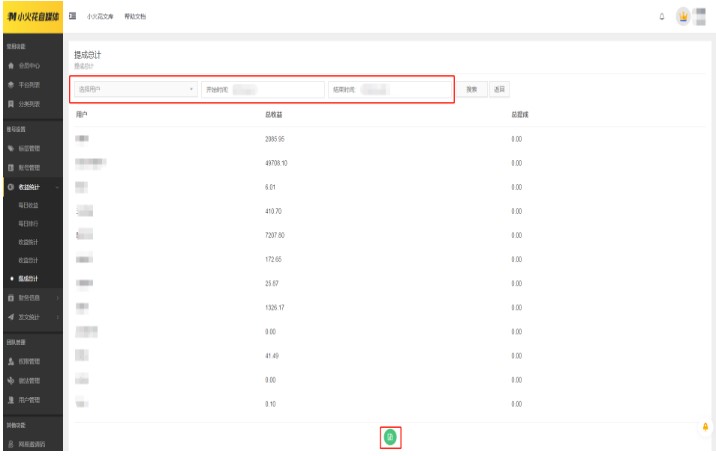Click the 41.49 total income value
Viewport: 716px width, 456px height.
point(272,356)
